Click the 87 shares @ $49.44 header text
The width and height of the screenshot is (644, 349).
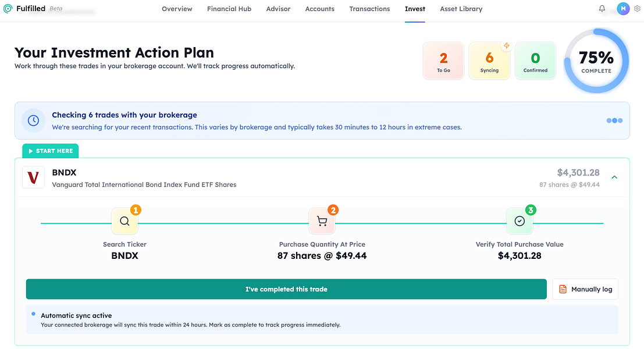click(570, 185)
